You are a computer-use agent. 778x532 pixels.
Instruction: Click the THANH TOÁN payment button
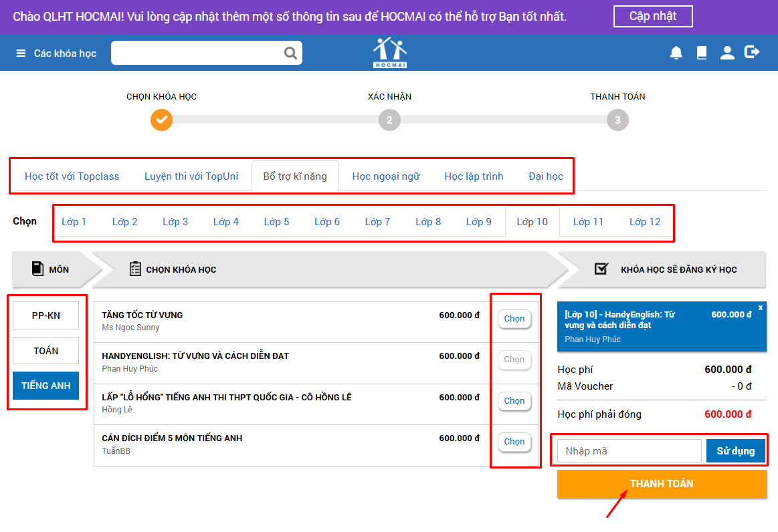662,484
